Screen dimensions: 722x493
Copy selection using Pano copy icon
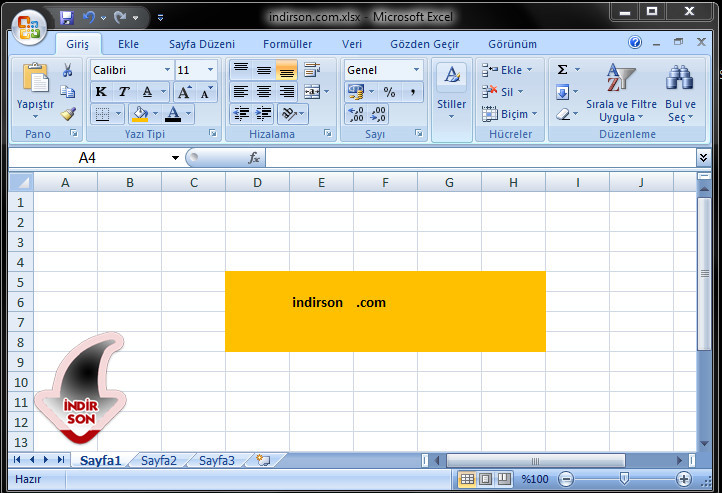click(68, 92)
